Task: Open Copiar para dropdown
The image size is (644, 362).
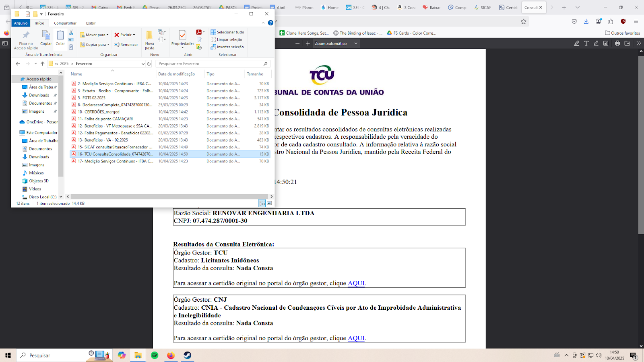Action: (94, 45)
